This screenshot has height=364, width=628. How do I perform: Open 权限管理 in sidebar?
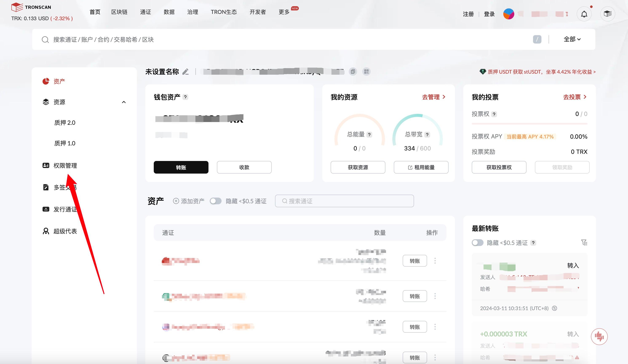(x=65, y=165)
